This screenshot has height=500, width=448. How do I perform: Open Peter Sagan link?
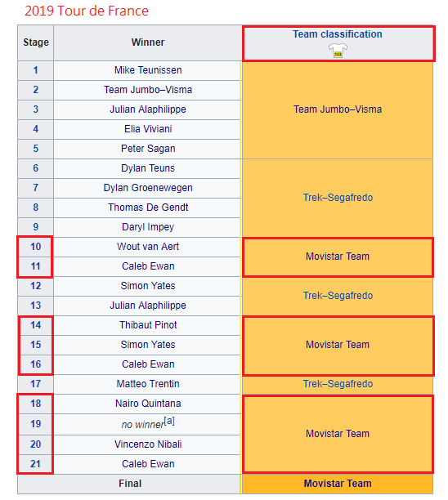pos(148,149)
